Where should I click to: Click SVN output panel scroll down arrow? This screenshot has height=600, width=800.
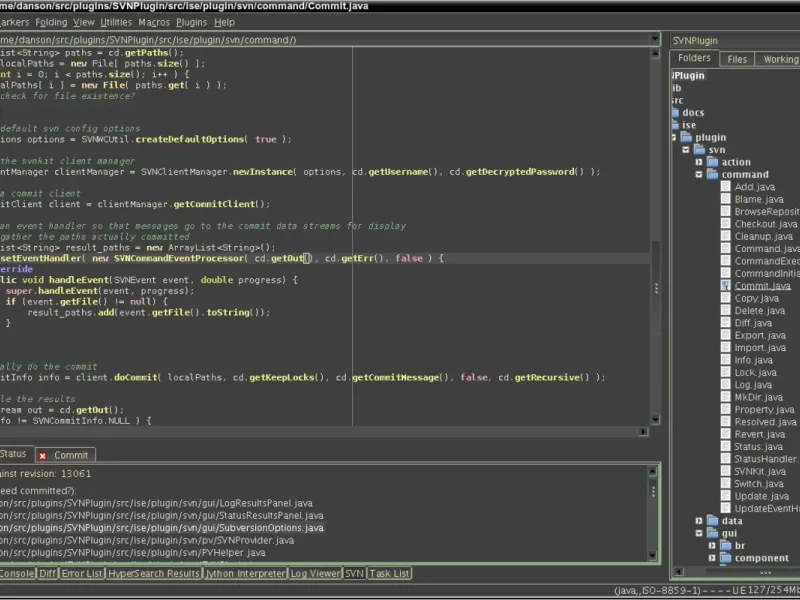[x=653, y=556]
